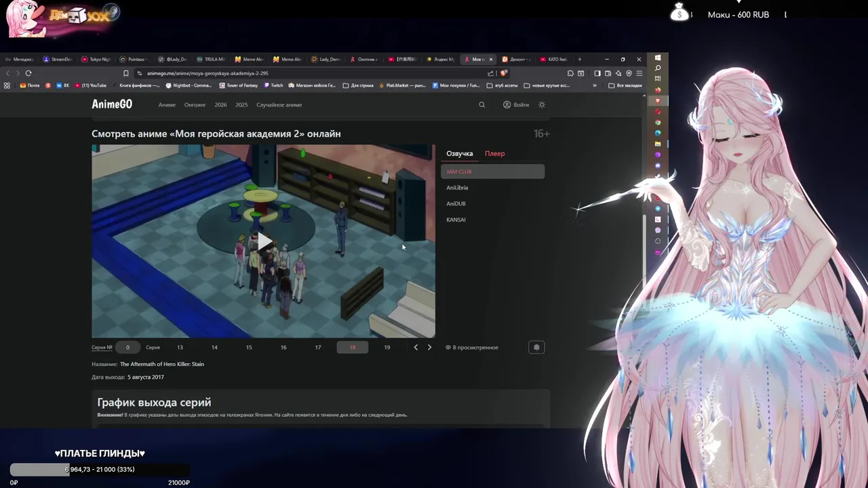
Task: Click the notification bell button under the player
Action: pos(536,347)
